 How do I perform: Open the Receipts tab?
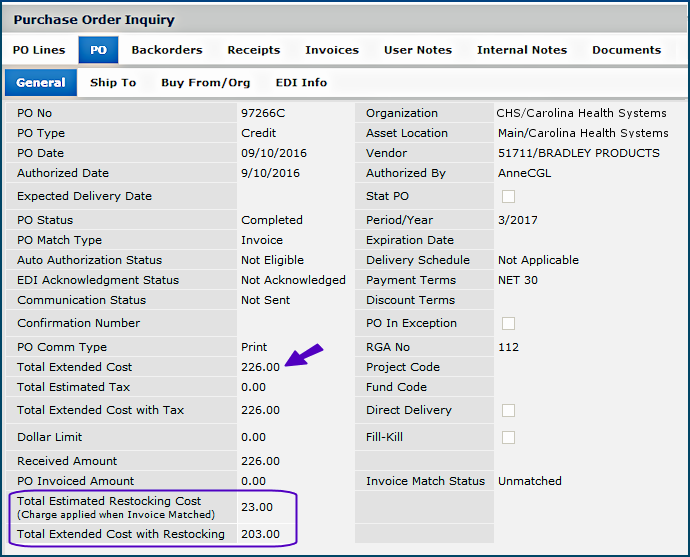[253, 50]
